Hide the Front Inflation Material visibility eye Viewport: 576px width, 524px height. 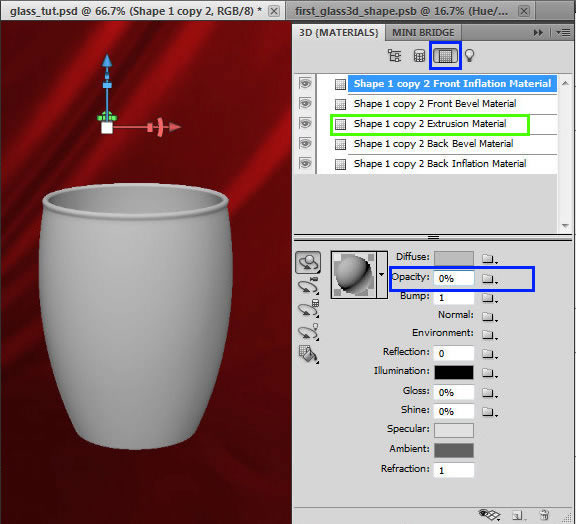pos(305,83)
